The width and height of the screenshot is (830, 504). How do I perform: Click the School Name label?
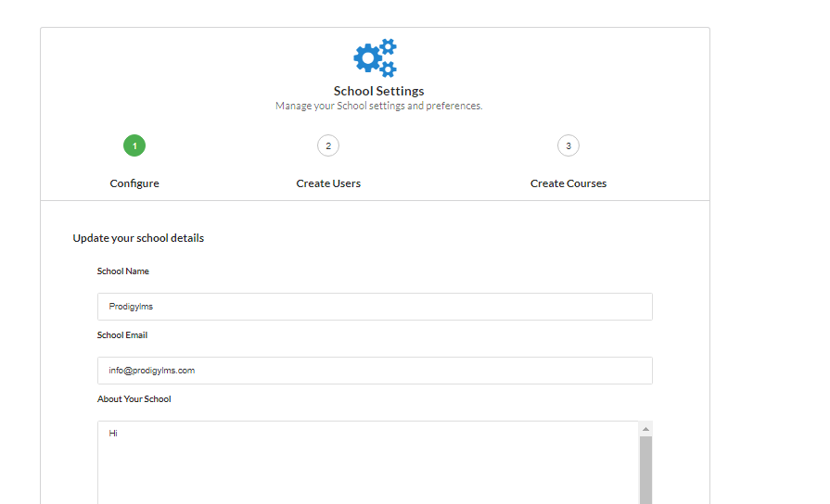click(x=123, y=271)
